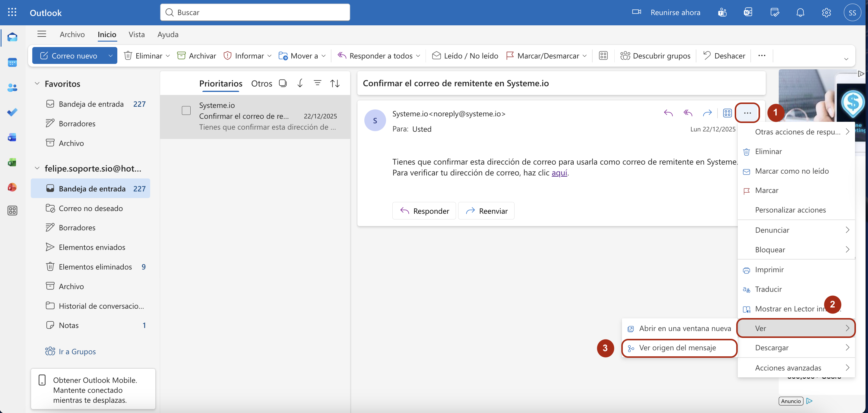The image size is (868, 413).
Task: Collapse the Favoritos folder group
Action: click(37, 84)
